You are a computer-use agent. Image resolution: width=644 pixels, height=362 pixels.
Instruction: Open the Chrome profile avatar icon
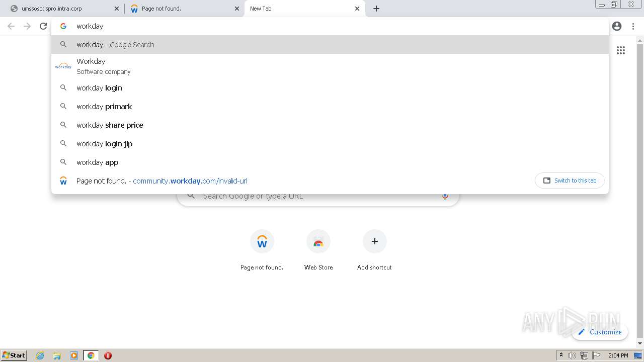coord(617,26)
